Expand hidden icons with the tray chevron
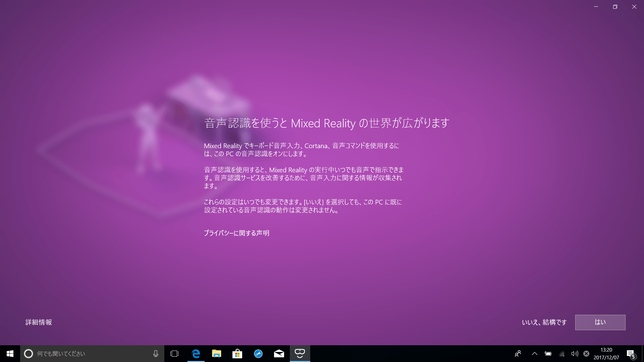Screen dimensions: 644x362 [x=534, y=354]
